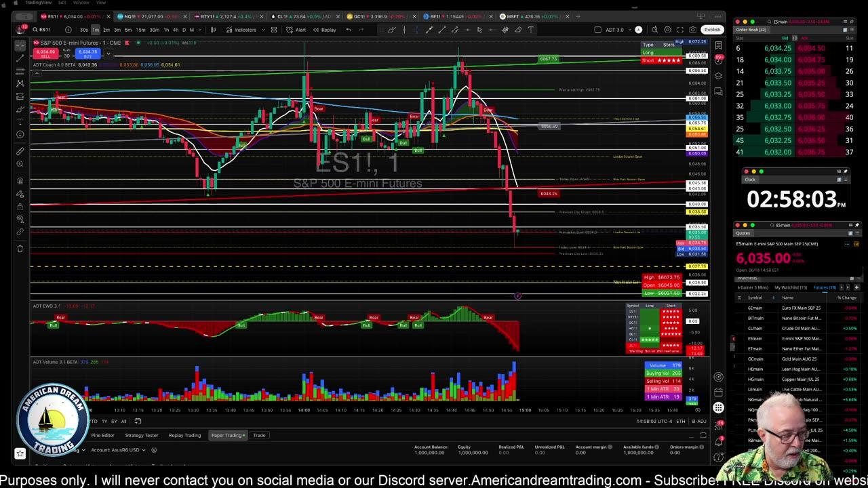
Task: Click the compare or add symbol icon
Action: tap(68, 30)
